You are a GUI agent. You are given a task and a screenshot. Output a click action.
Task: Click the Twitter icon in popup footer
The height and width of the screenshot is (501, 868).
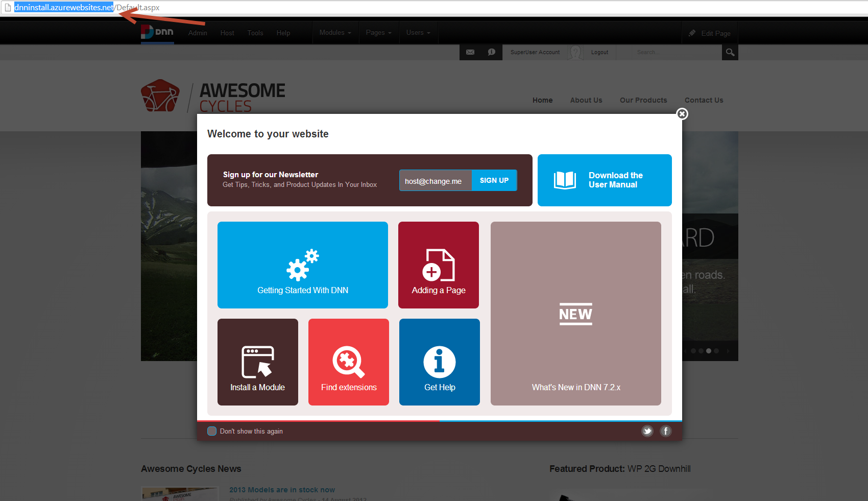coord(647,431)
